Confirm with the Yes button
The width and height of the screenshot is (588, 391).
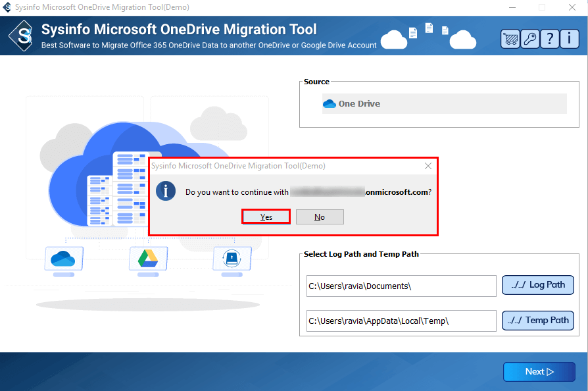point(266,217)
